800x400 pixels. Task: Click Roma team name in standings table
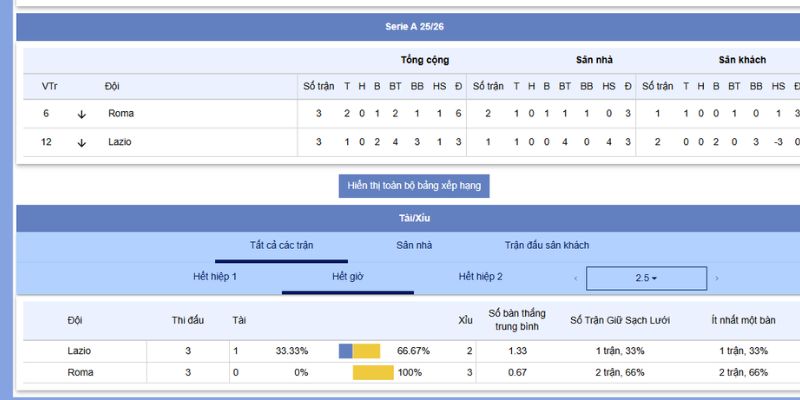click(121, 114)
